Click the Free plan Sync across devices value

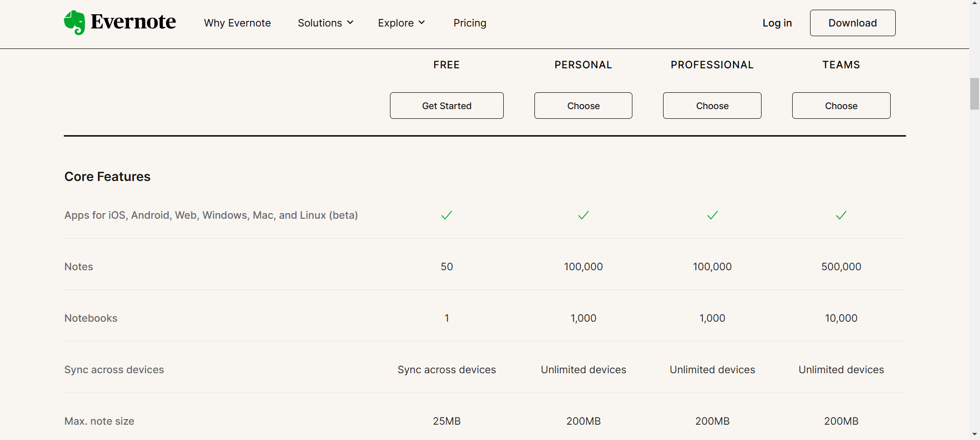click(x=447, y=370)
